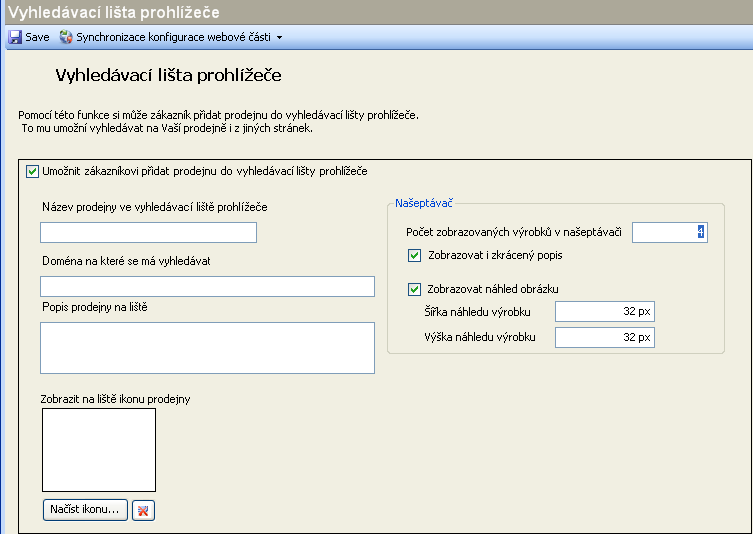Click the Popis prodejny na liště text area
The width and height of the screenshot is (753, 534).
(x=207, y=348)
